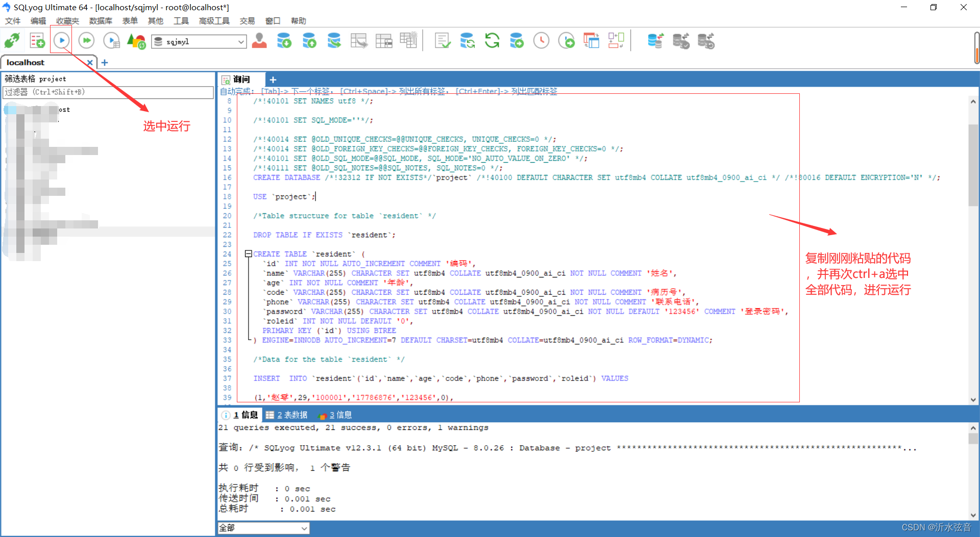Open the 数据库 menu
The height and width of the screenshot is (537, 980).
101,21
